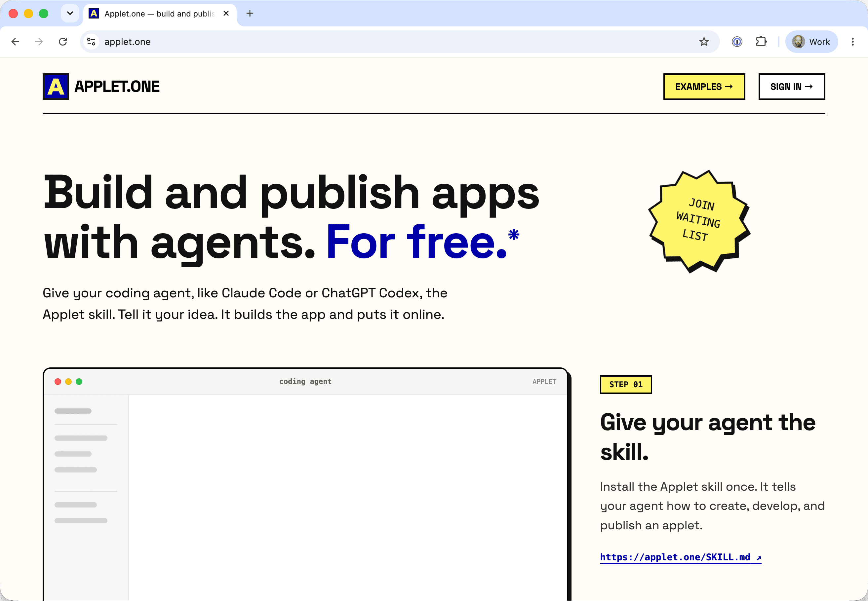
Task: Click the JOIN WAITING LIST badge
Action: pyautogui.click(x=699, y=221)
